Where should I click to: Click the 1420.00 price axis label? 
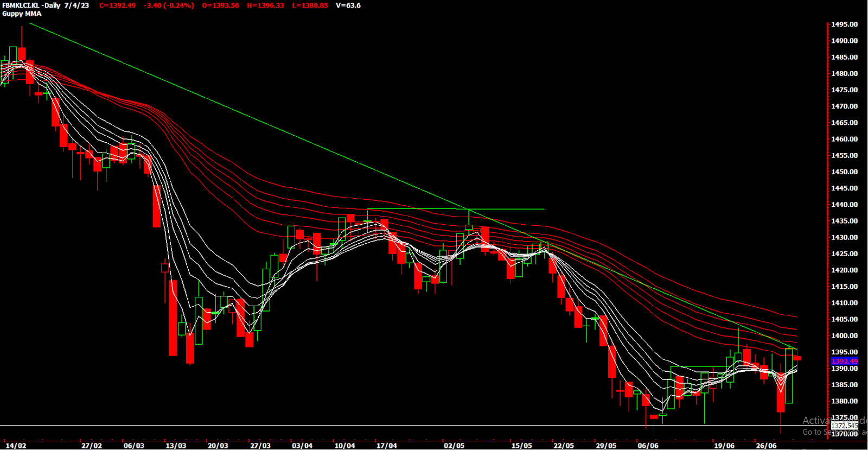pos(845,270)
